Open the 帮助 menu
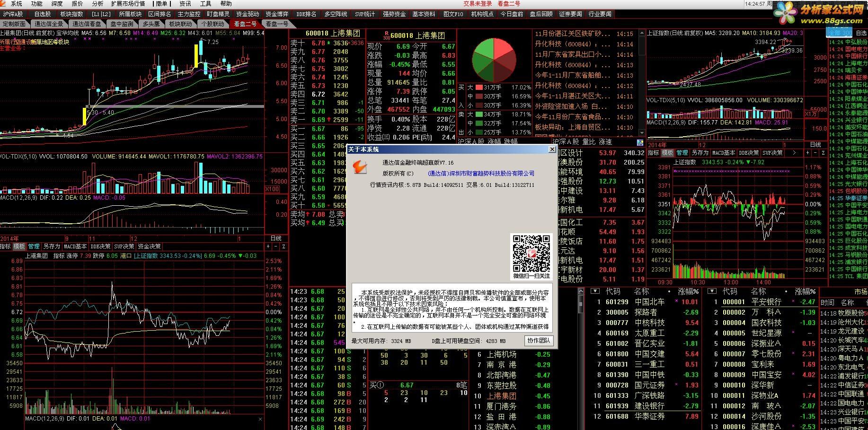Image resolution: width=868 pixels, height=430 pixels. coord(226,4)
